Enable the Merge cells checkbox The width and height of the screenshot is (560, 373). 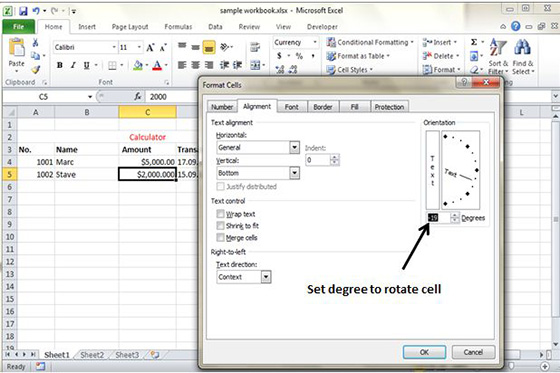click(220, 237)
